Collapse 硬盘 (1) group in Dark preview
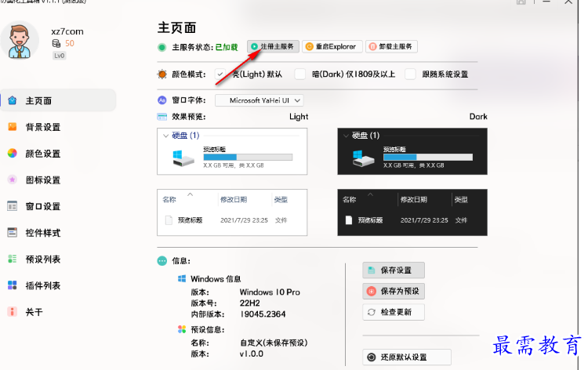Viewport: 588px width, 370px height. pos(346,136)
